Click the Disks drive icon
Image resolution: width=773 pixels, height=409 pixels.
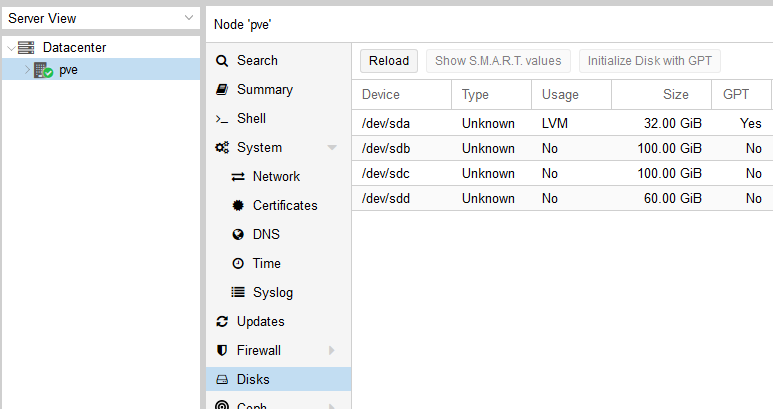222,379
